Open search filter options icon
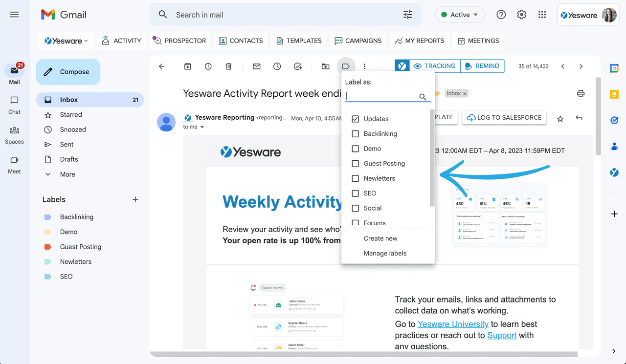The width and height of the screenshot is (626, 364). (x=407, y=15)
